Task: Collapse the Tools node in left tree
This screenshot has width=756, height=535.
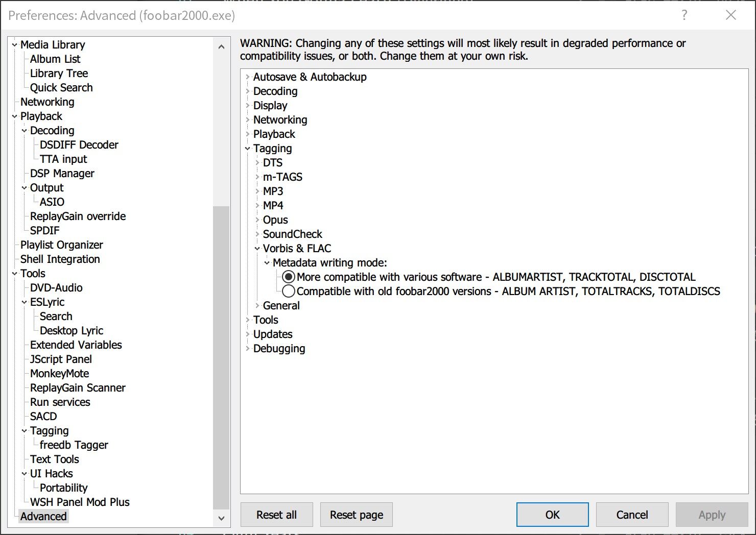Action: (15, 274)
